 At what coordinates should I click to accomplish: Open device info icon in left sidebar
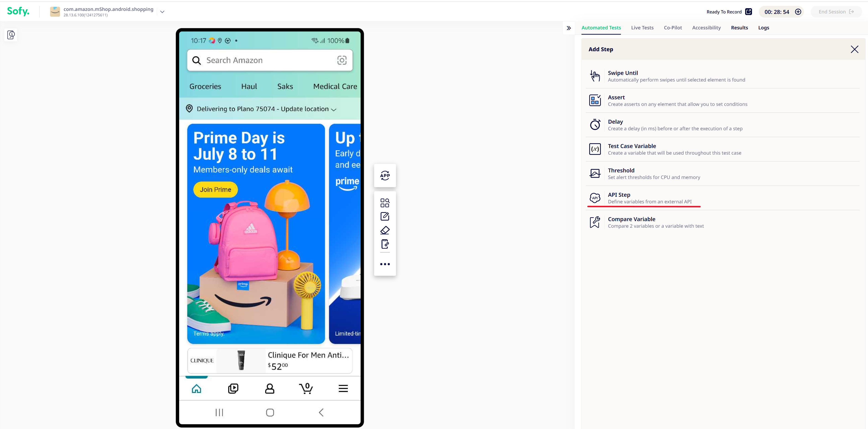tap(11, 35)
